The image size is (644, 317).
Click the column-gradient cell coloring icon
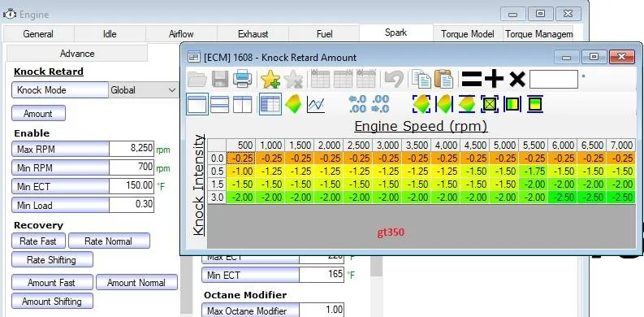pyautogui.click(x=512, y=104)
